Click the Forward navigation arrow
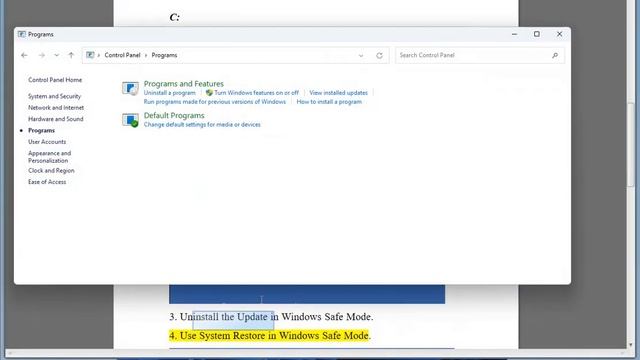 pyautogui.click(x=42, y=55)
